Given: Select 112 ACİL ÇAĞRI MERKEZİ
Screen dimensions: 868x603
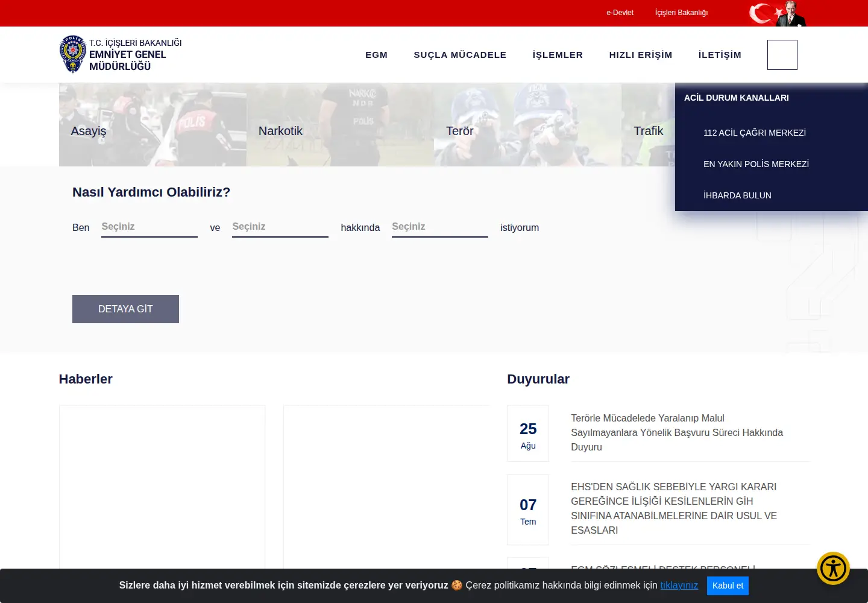Looking at the screenshot, I should [755, 133].
